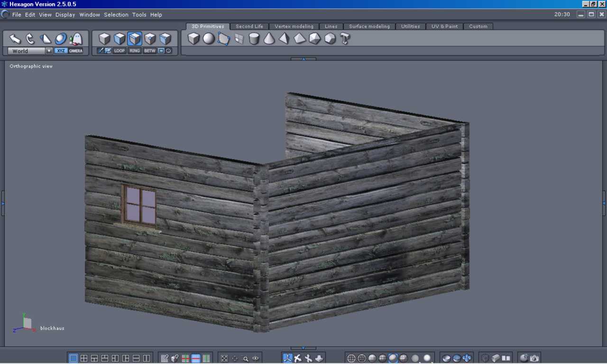The width and height of the screenshot is (607, 364).
Task: Create a Sphere primitive
Action: pos(209,38)
